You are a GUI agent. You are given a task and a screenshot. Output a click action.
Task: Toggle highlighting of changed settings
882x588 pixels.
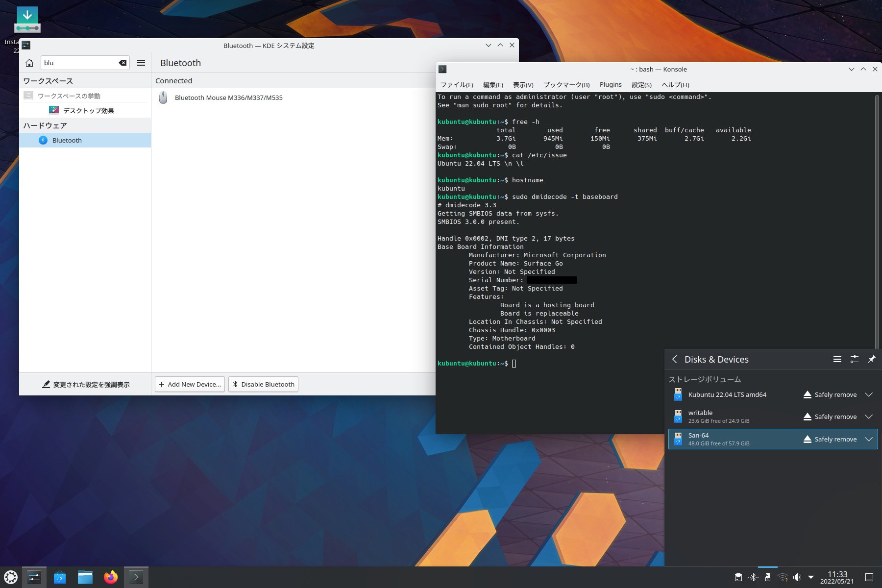(x=86, y=385)
